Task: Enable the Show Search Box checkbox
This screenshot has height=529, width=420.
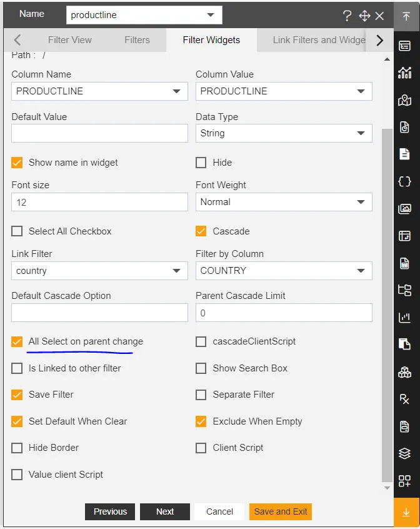Action: coord(201,368)
